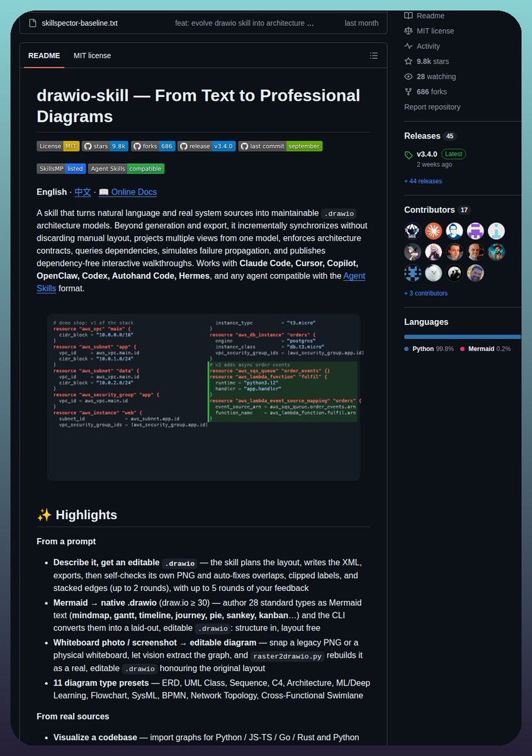Screen dimensions: 532x756
Task: Open the '365' logo contributor avatar
Action: click(x=412, y=231)
